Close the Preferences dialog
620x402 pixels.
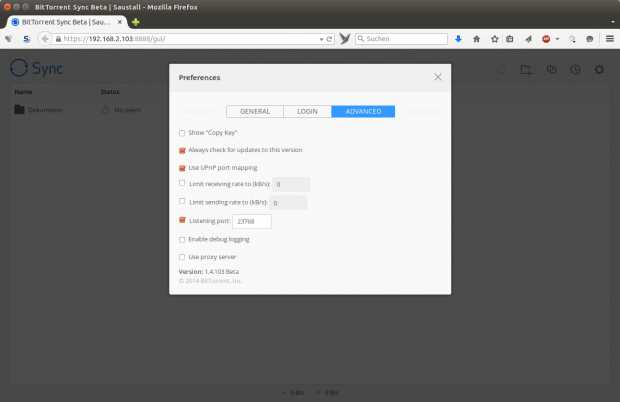[x=438, y=77]
